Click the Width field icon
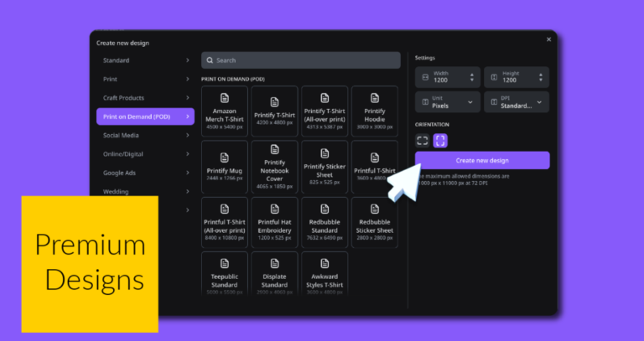Screen dimensions: 644x341 tap(425, 77)
